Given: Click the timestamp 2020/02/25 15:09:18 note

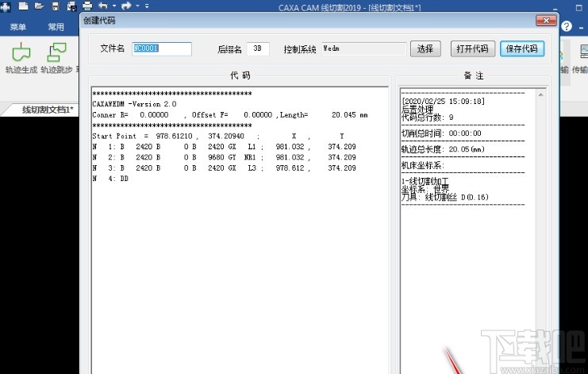Looking at the screenshot, I should 444,102.
